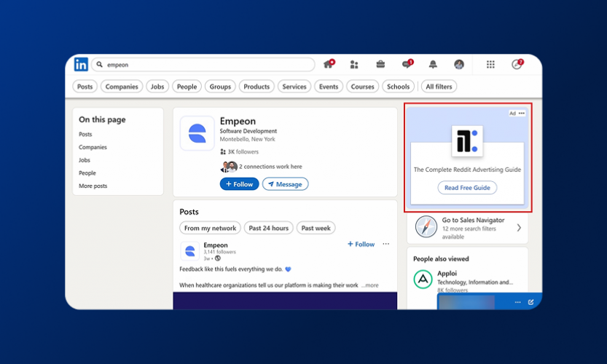Select 'From my network' filter chip

210,228
